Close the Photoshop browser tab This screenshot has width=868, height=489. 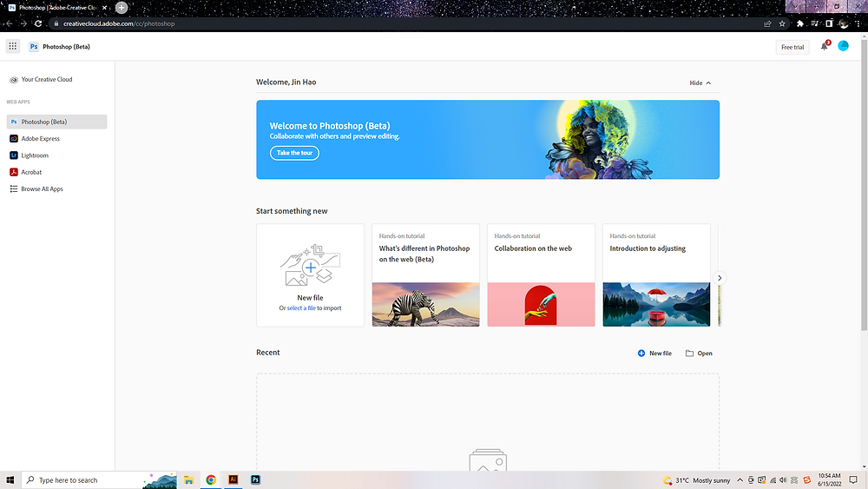click(x=104, y=8)
